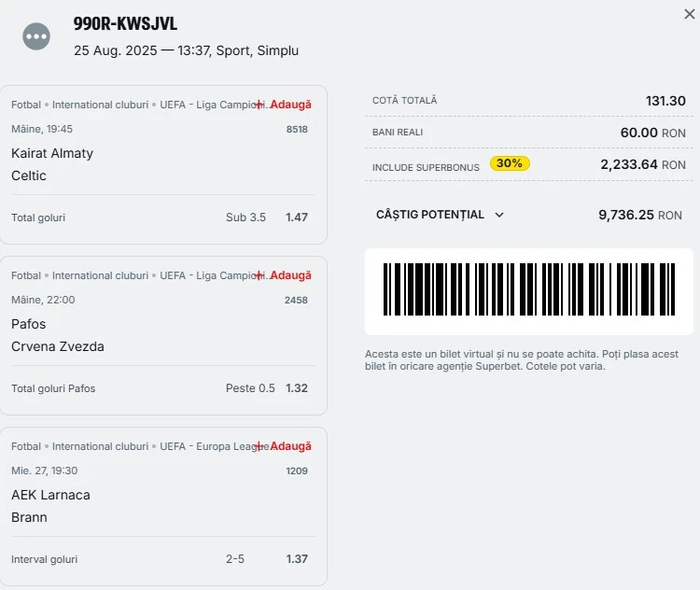This screenshot has height=590, width=700.
Task: Click the potential winnings amount 9,736.25 RON
Action: [x=639, y=216]
